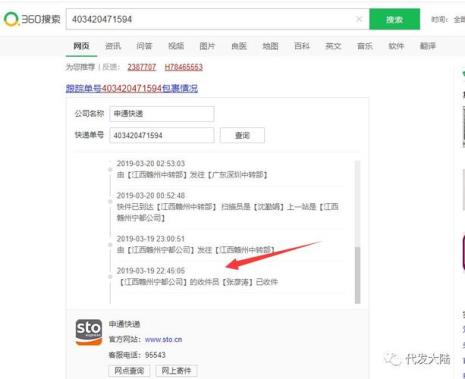
Task: Follow suggested search link H78465553
Action: click(x=184, y=67)
